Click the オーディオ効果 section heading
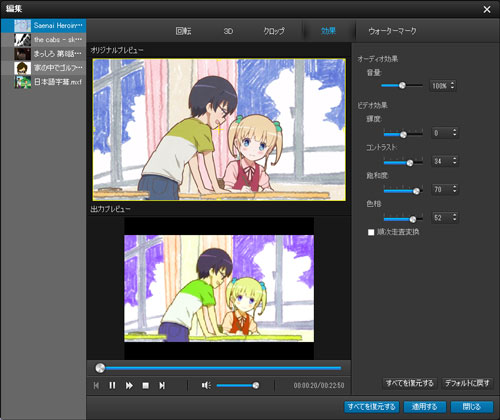This screenshot has width=500, height=420. (x=378, y=59)
